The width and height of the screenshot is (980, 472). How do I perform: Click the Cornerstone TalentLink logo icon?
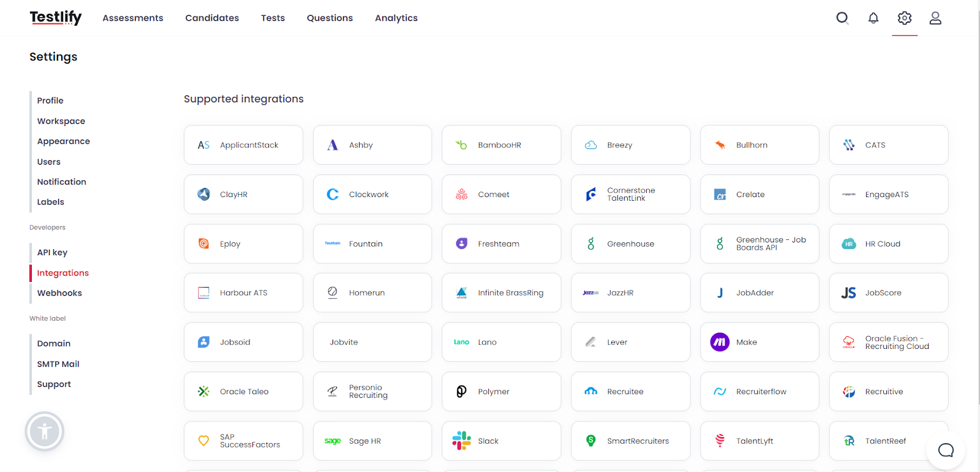(591, 194)
